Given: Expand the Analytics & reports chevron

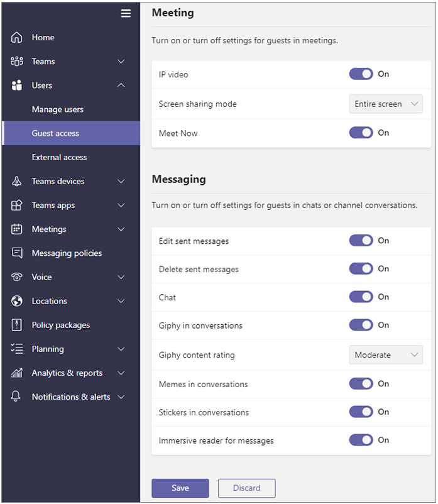Looking at the screenshot, I should click(121, 373).
